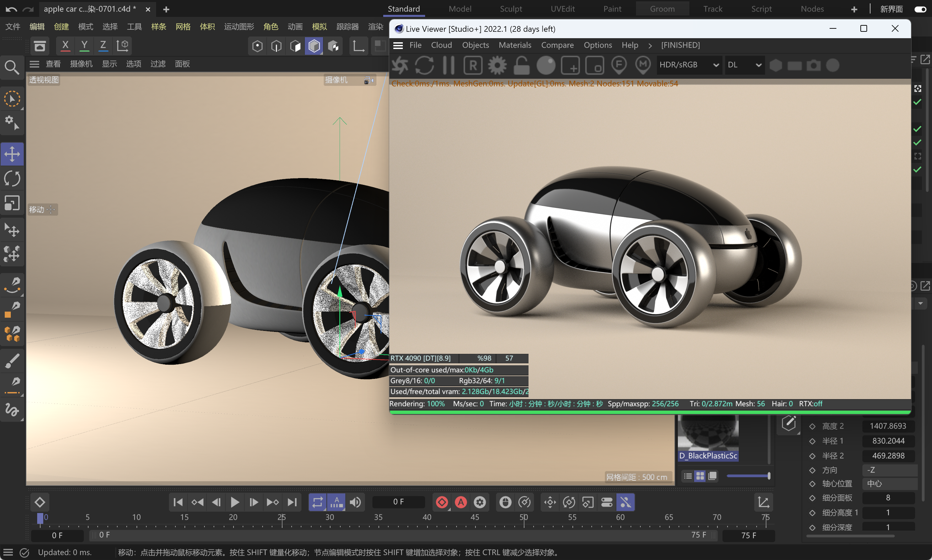Close the apple car c4d file tab

click(148, 9)
